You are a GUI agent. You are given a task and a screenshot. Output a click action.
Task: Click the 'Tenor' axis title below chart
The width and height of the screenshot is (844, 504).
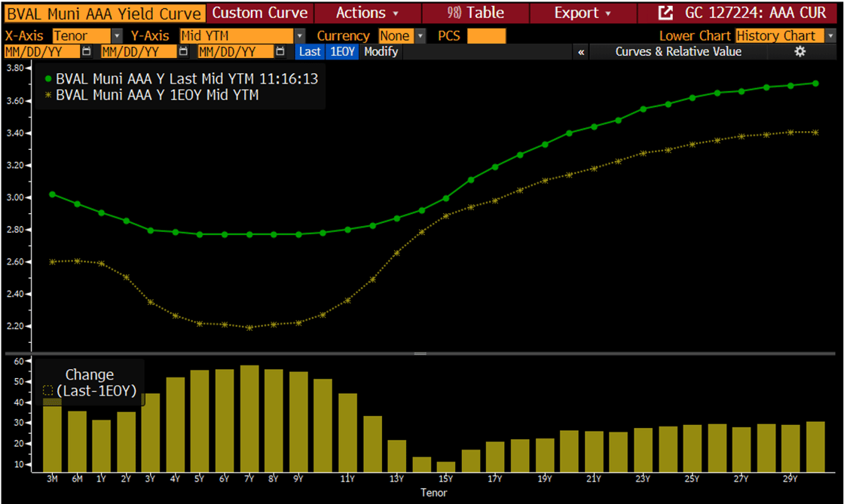coord(433,493)
